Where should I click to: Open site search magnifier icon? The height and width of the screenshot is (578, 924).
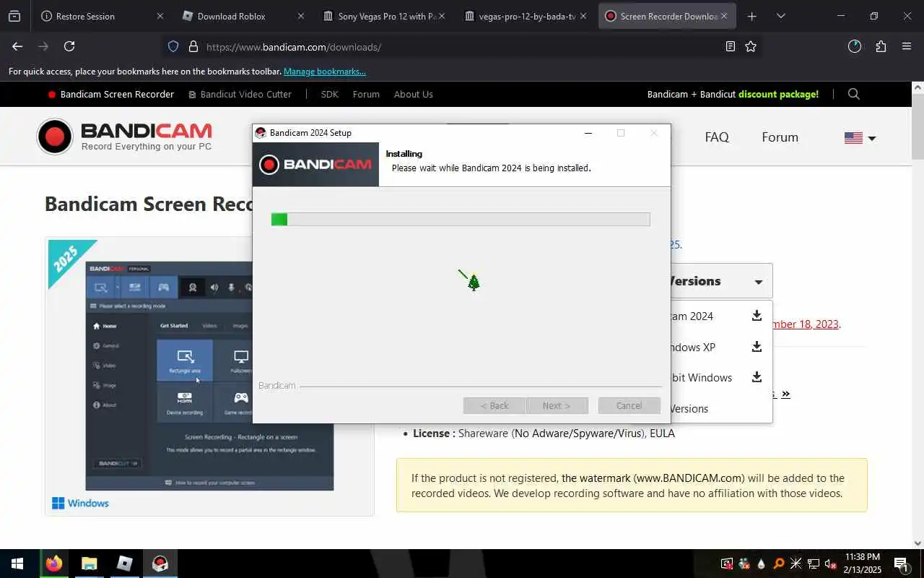[854, 94]
